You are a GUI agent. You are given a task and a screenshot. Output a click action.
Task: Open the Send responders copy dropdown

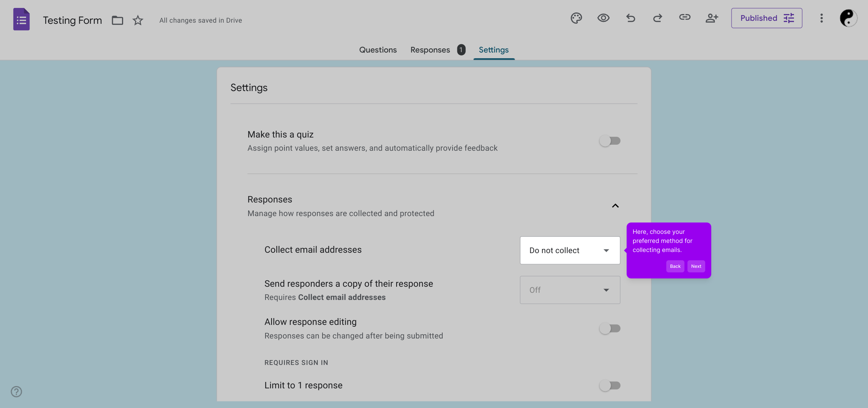(x=570, y=290)
